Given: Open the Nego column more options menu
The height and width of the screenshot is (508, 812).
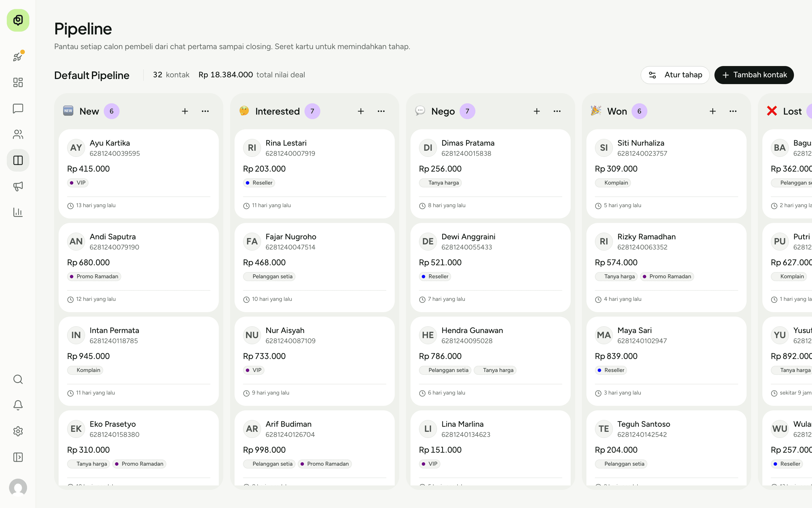Looking at the screenshot, I should click(x=557, y=111).
